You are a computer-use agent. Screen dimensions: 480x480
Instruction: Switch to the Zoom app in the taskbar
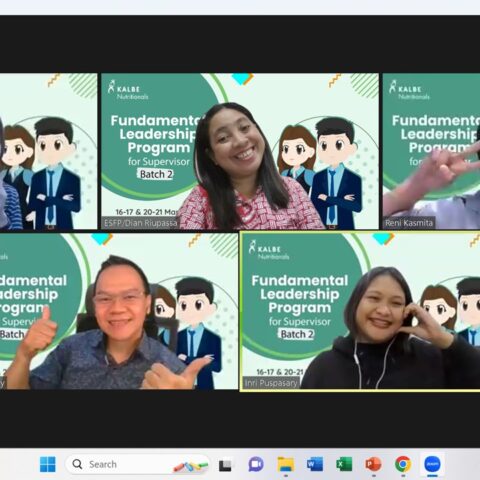pyautogui.click(x=432, y=464)
